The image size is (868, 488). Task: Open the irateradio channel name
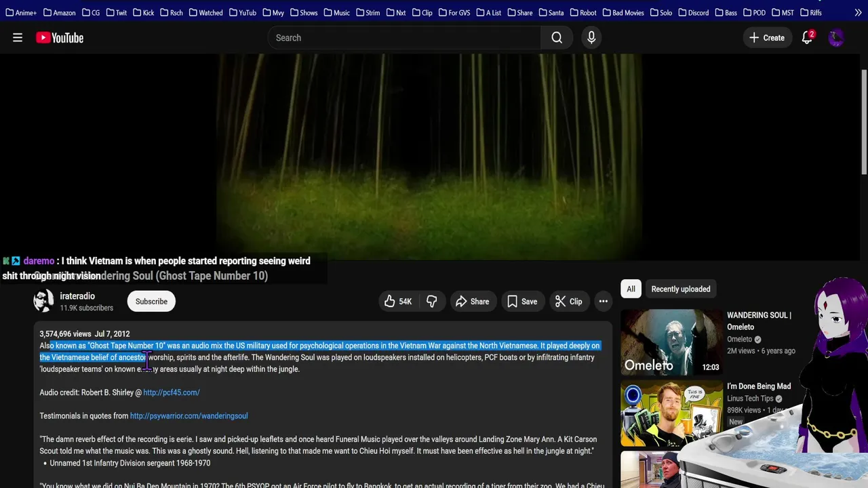point(77,296)
